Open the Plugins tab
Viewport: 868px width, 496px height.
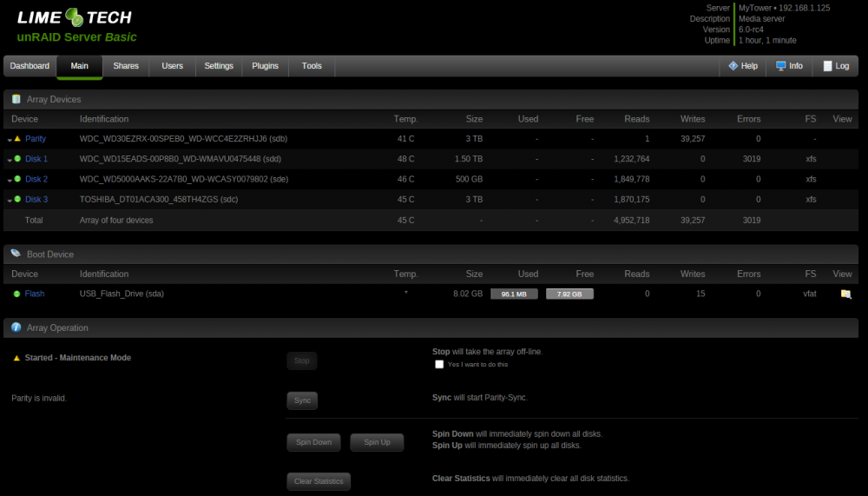(265, 66)
